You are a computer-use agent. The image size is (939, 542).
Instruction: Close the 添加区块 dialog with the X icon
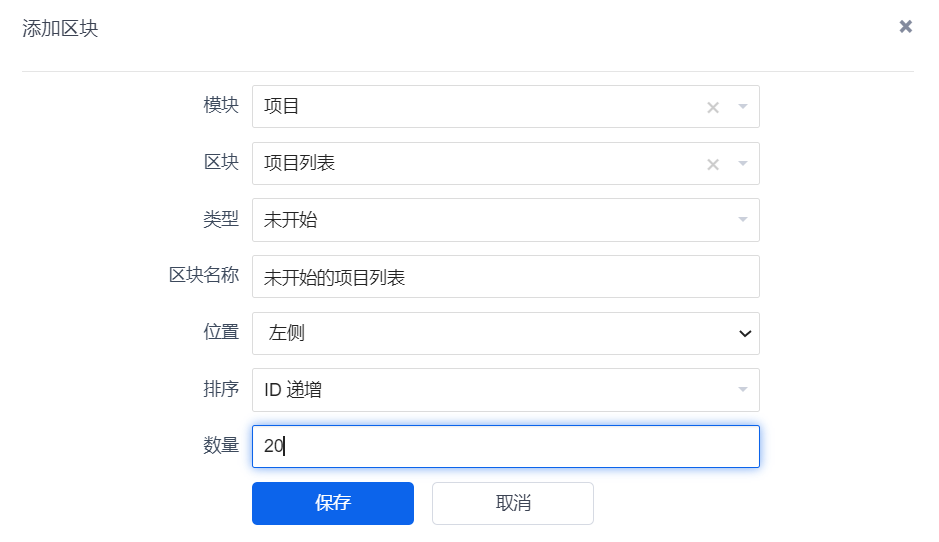(x=905, y=26)
